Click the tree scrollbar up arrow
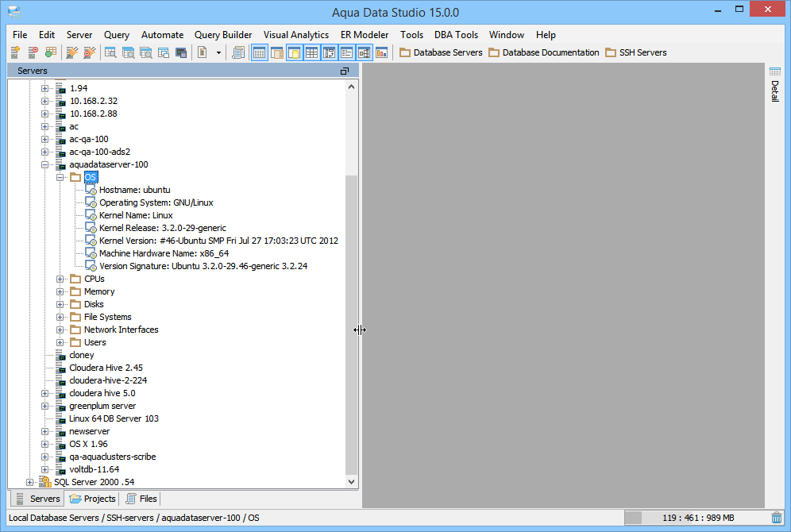Viewport: 791px width, 532px height. [352, 87]
